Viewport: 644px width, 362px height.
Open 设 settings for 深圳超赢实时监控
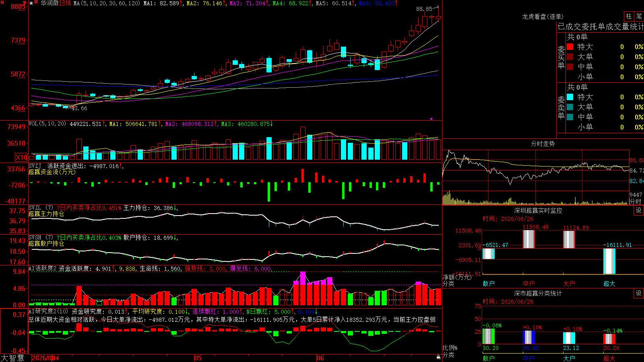[639, 210]
